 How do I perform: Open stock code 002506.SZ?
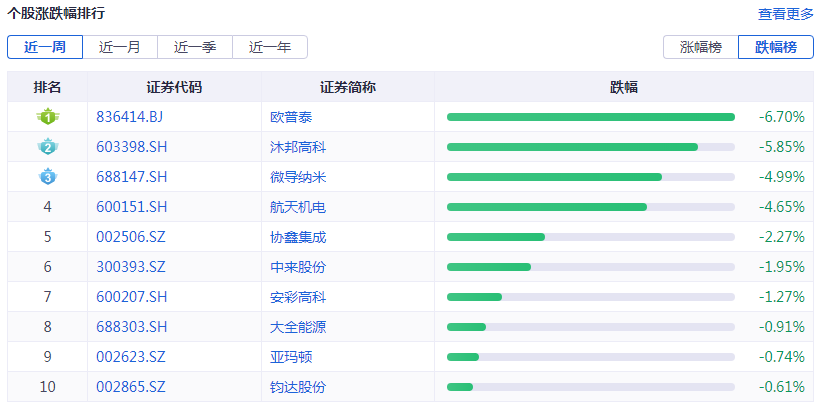pyautogui.click(x=131, y=237)
